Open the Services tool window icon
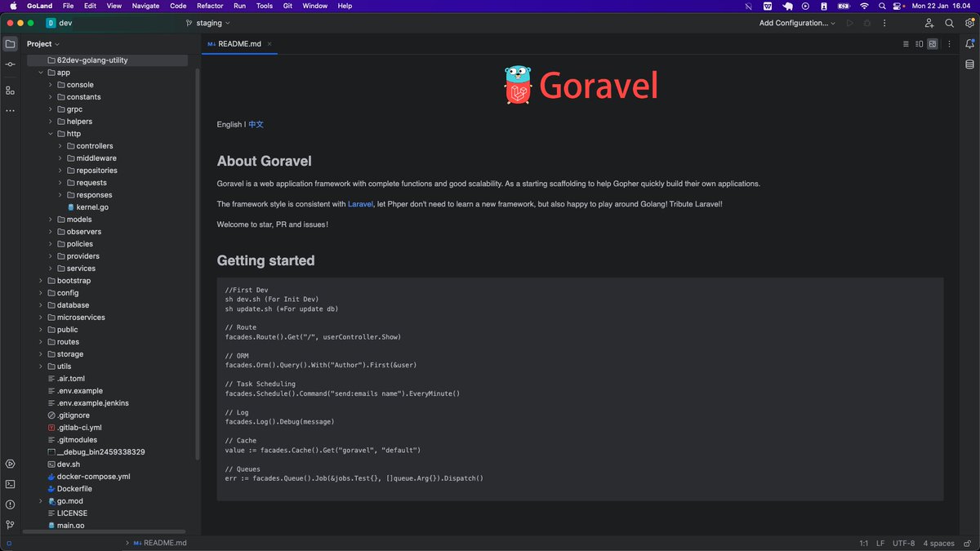Screen dimensions: 980x551 click(x=10, y=464)
